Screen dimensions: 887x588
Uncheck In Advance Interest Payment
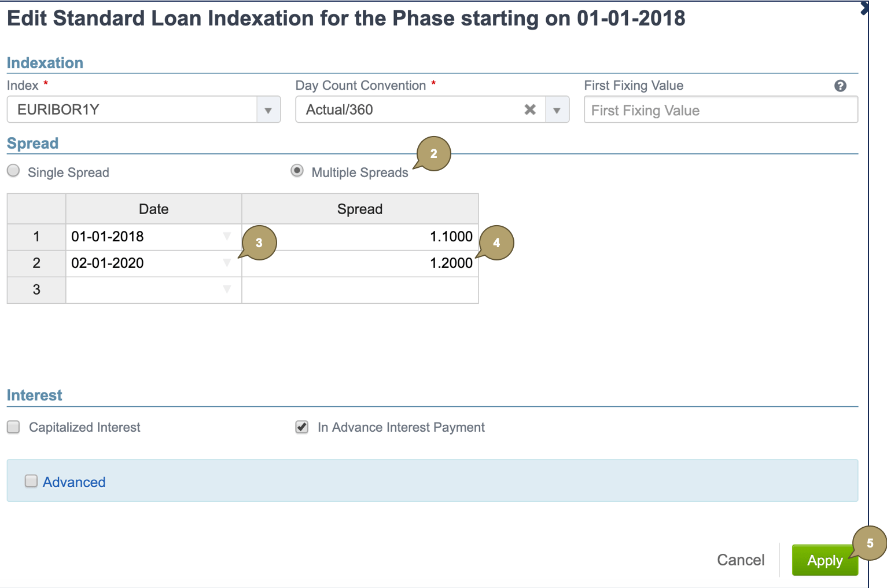point(301,427)
